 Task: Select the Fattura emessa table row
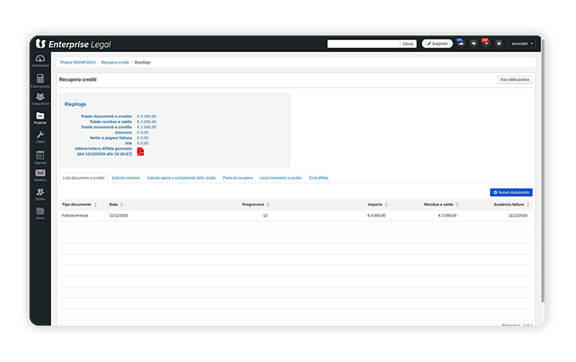tap(296, 215)
